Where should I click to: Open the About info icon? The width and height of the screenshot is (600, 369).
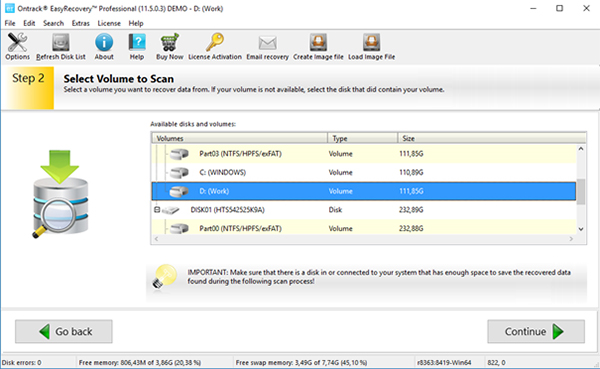click(x=104, y=42)
